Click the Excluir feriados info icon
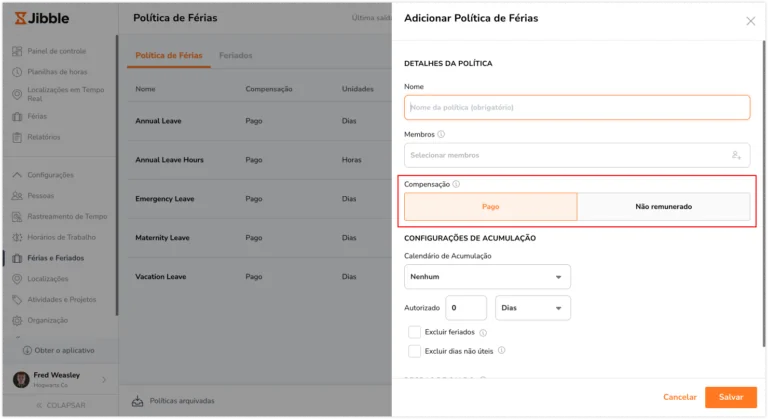768x419 pixels. click(483, 333)
